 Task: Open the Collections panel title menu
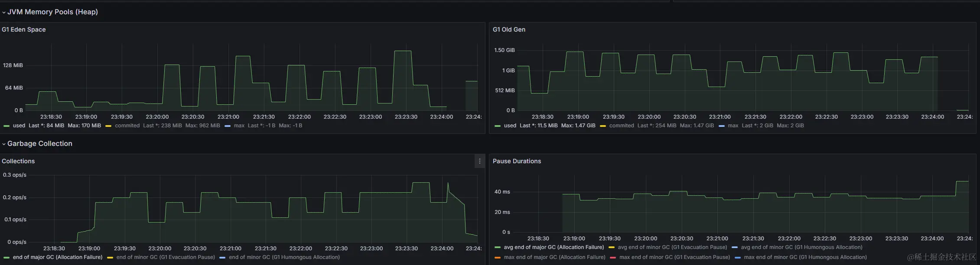(18, 161)
